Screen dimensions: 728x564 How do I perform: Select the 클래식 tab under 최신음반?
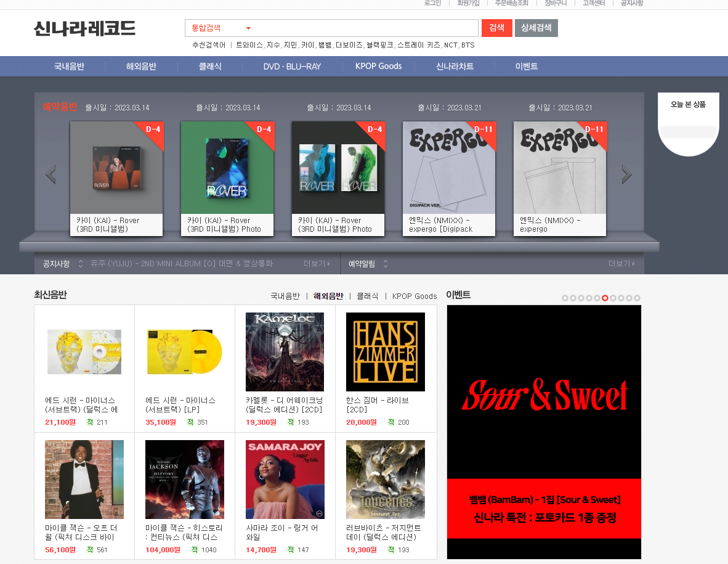point(367,296)
